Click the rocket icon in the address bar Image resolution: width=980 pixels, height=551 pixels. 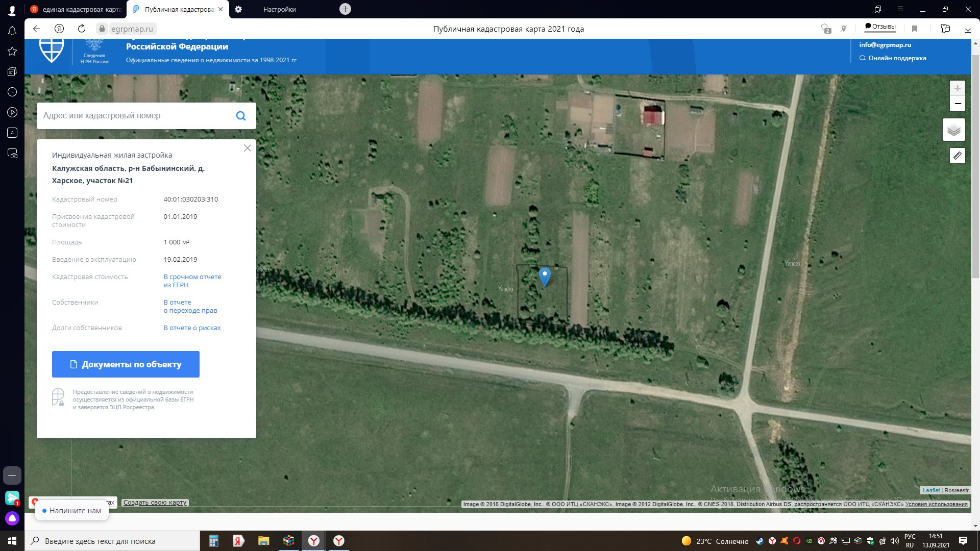(844, 29)
